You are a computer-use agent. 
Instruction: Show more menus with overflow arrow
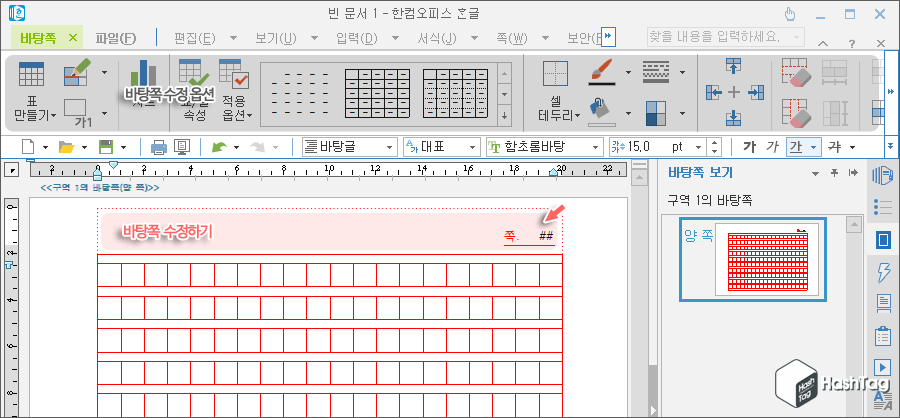tap(608, 38)
